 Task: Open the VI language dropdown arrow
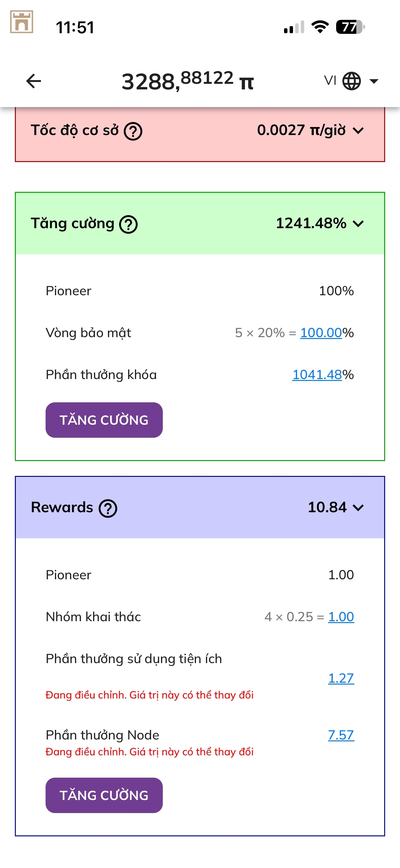[374, 81]
